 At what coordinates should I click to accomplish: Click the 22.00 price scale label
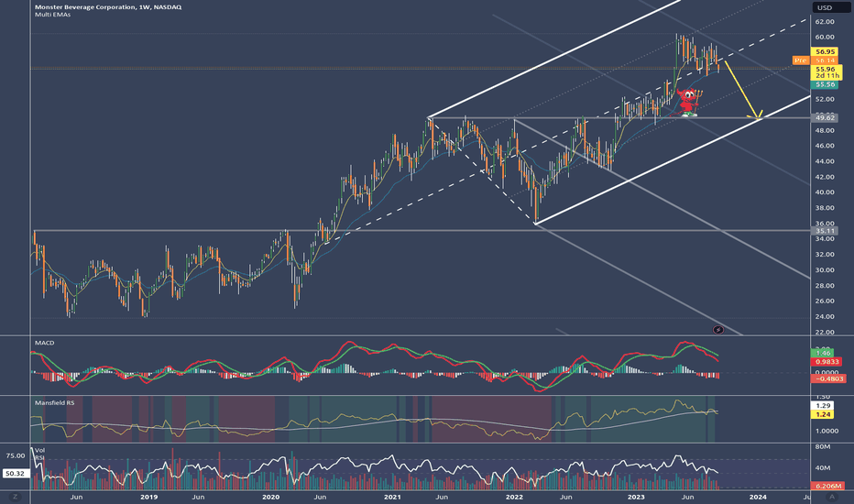point(825,332)
